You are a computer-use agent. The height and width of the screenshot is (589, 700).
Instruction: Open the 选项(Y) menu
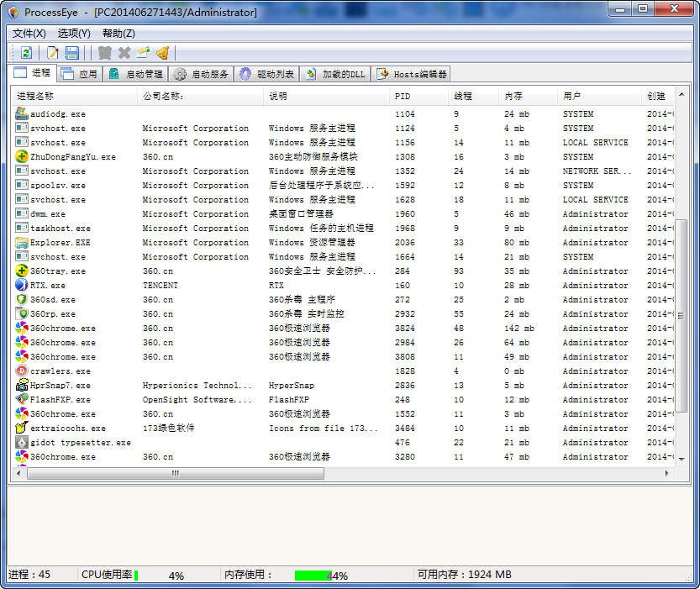click(74, 34)
